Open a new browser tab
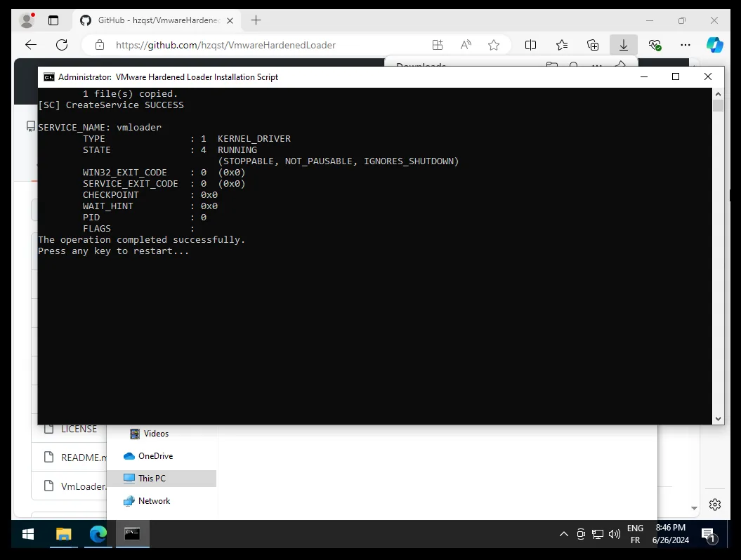Screen dimensions: 741x560 coord(256,20)
